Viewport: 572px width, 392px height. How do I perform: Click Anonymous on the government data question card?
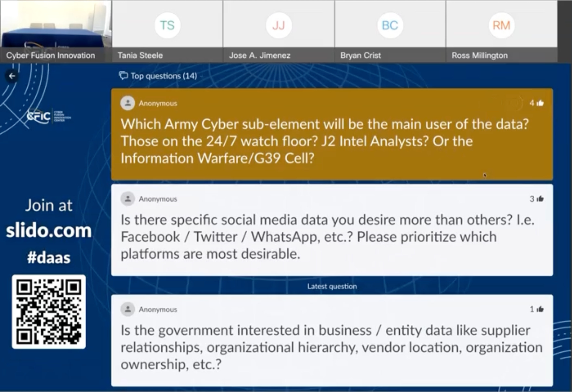tap(158, 309)
